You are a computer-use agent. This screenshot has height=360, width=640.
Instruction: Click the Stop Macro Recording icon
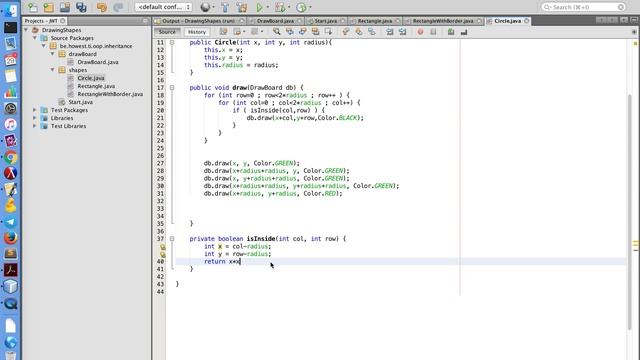point(433,32)
